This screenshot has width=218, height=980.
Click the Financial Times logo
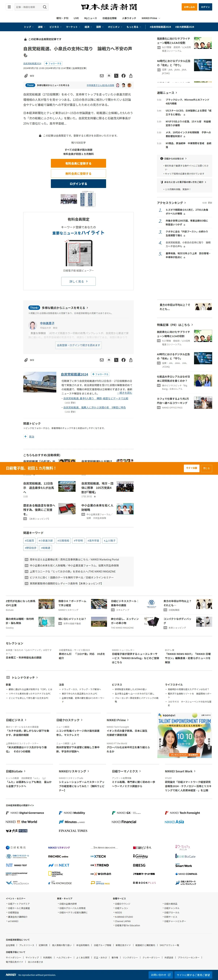(x=73, y=831)
